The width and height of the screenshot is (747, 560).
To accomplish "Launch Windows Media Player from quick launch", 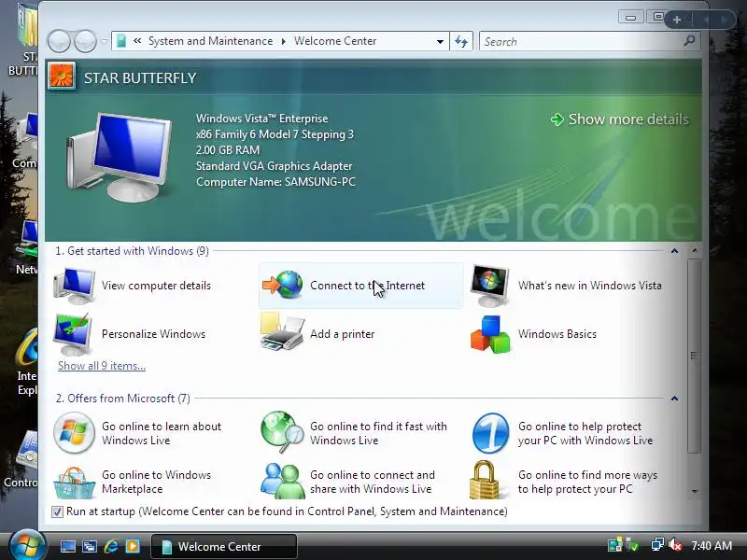I will [x=133, y=546].
